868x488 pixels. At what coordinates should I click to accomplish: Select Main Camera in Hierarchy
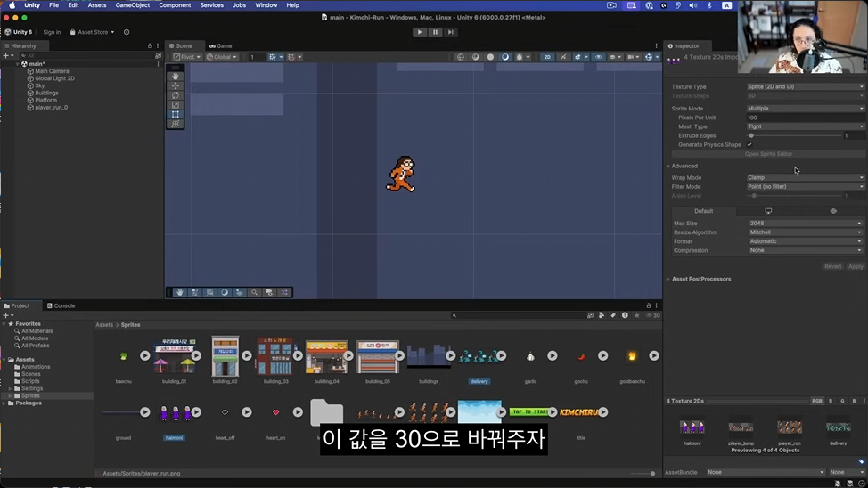[52, 71]
